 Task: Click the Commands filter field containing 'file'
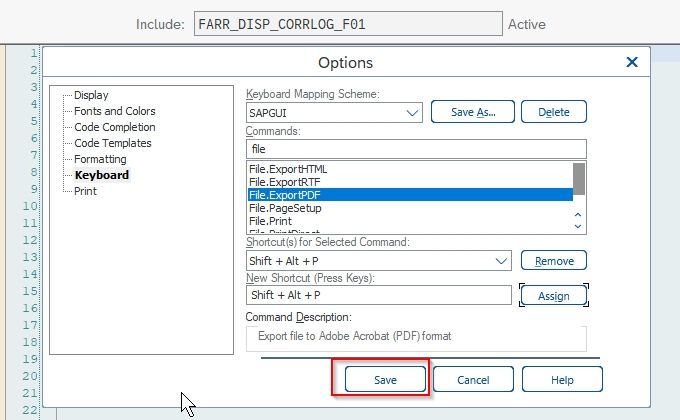coord(416,149)
